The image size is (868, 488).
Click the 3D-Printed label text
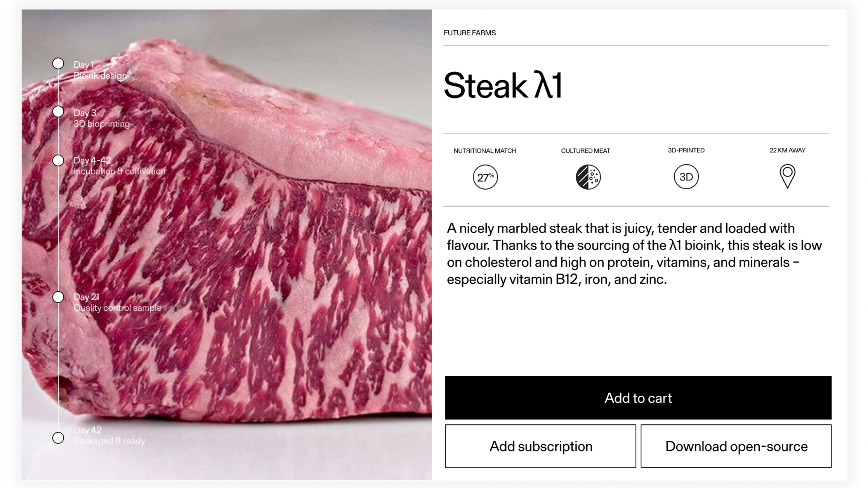pyautogui.click(x=686, y=151)
